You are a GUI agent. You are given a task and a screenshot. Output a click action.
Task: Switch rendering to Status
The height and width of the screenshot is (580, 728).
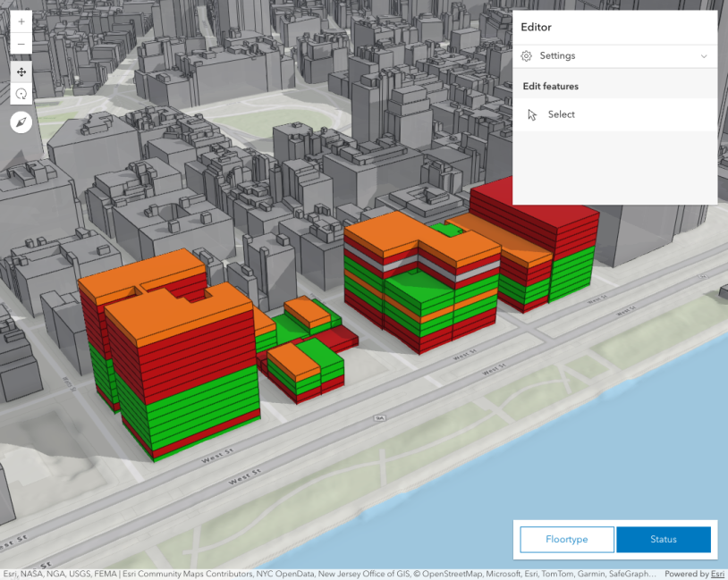(664, 540)
